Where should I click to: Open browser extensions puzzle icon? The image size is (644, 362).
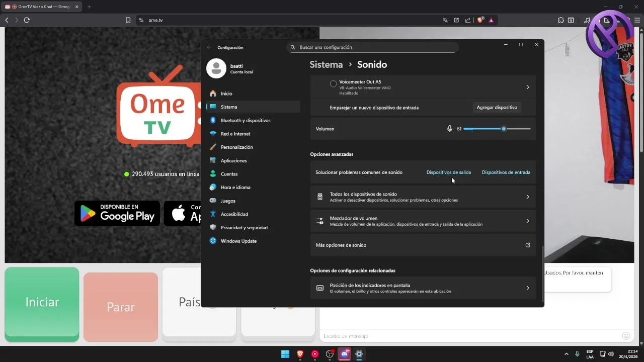(560, 20)
